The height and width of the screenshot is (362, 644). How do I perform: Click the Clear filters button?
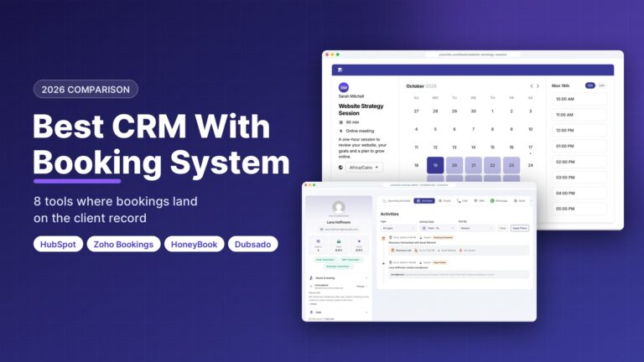503,228
